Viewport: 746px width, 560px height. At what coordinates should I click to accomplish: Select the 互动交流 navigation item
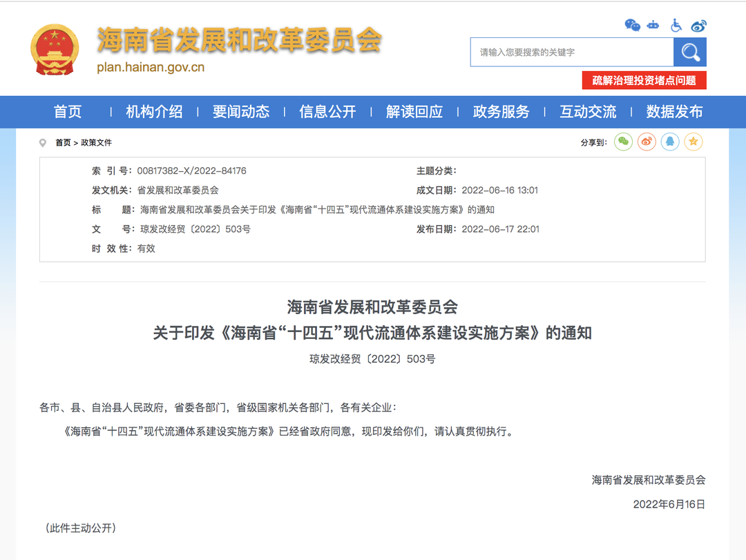pos(588,111)
